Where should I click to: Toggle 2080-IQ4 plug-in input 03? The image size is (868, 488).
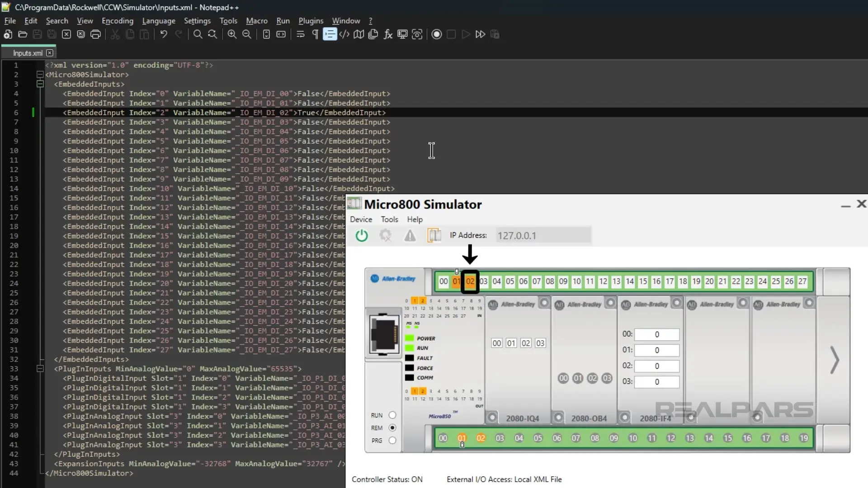pyautogui.click(x=540, y=343)
